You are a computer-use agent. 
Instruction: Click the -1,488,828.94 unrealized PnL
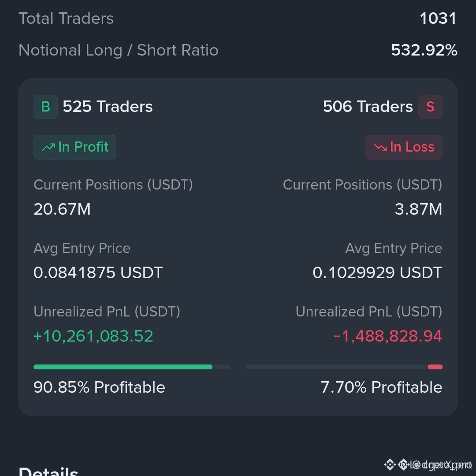click(x=388, y=336)
